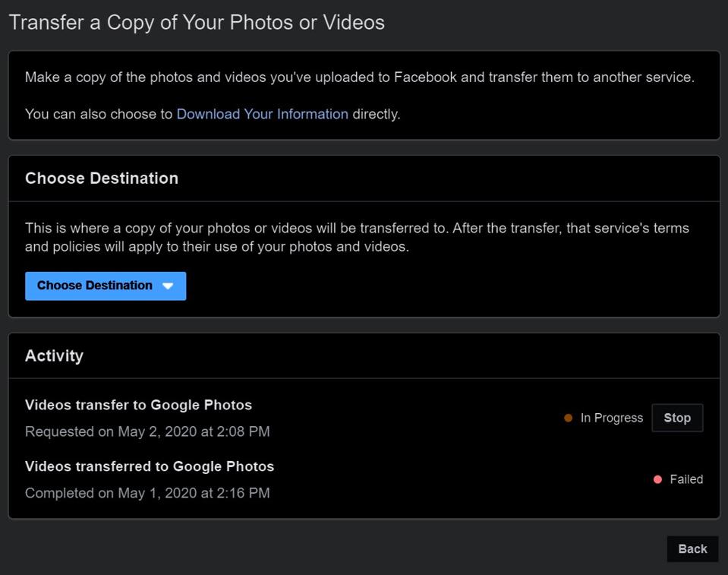Image resolution: width=728 pixels, height=575 pixels.
Task: Click the 'This is where a copy' description
Action: (357, 228)
